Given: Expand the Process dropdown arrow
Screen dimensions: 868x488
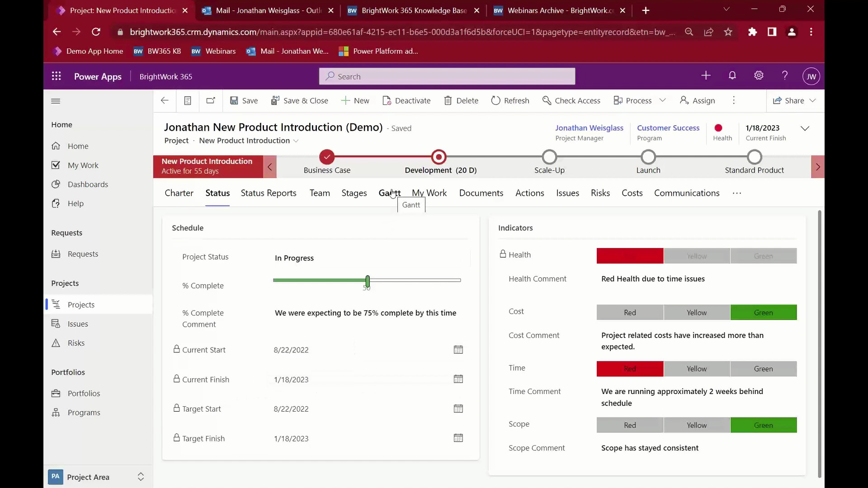Looking at the screenshot, I should pos(663,100).
